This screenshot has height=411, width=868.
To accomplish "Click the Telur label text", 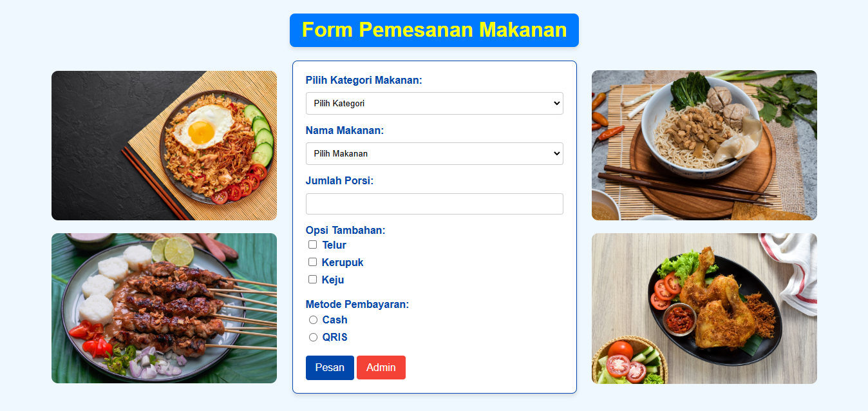I will (334, 245).
